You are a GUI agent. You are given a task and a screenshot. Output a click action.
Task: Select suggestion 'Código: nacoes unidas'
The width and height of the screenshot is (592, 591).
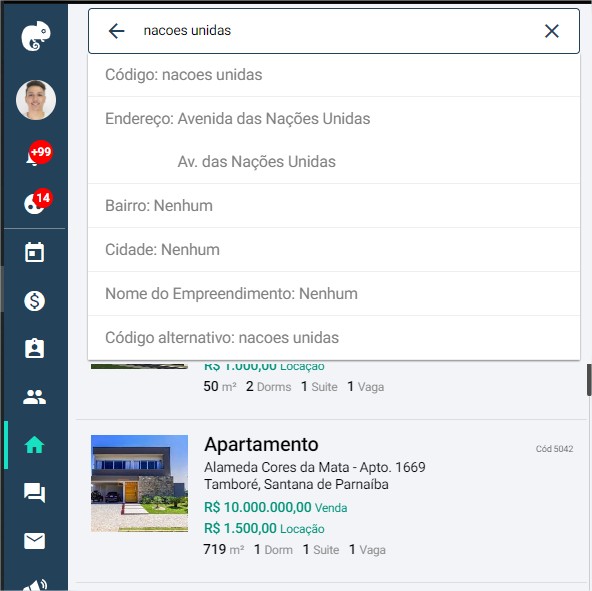(x=334, y=75)
